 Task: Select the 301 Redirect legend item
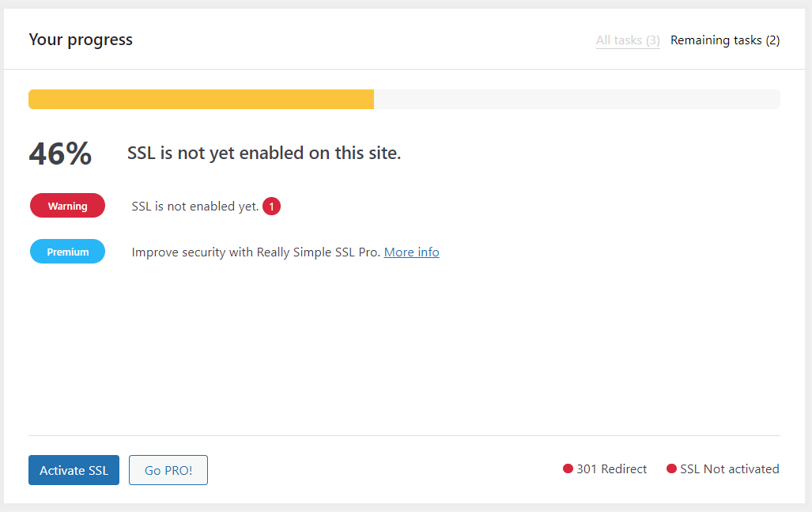611,468
